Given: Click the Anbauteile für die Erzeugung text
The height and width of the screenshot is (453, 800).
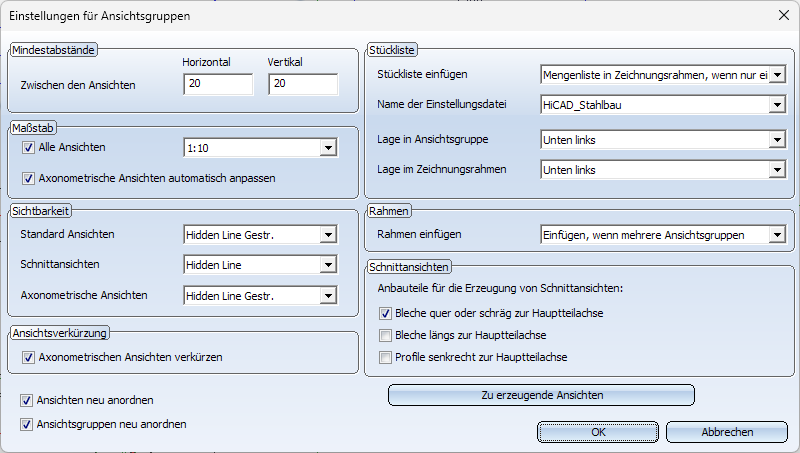Looking at the screenshot, I should (x=500, y=288).
